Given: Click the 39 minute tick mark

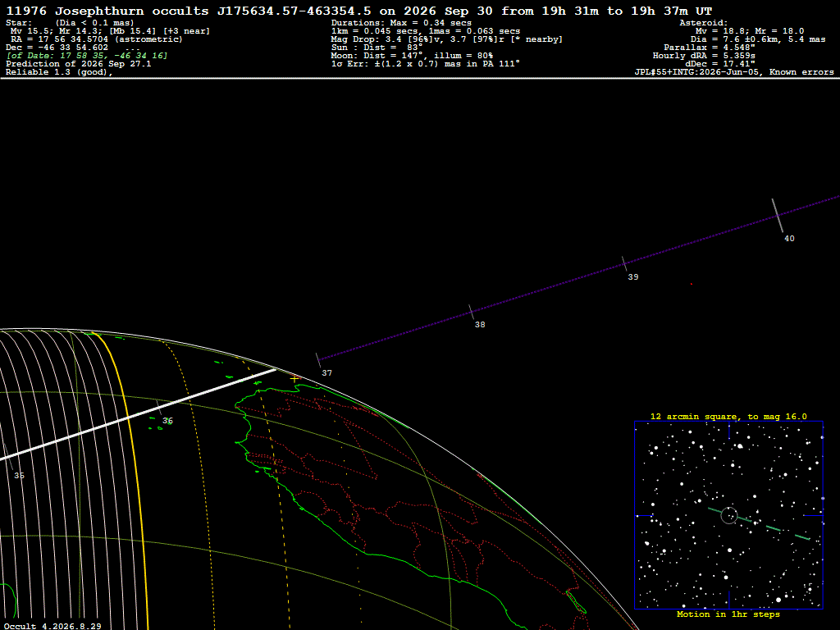Looking at the screenshot, I should tap(624, 263).
